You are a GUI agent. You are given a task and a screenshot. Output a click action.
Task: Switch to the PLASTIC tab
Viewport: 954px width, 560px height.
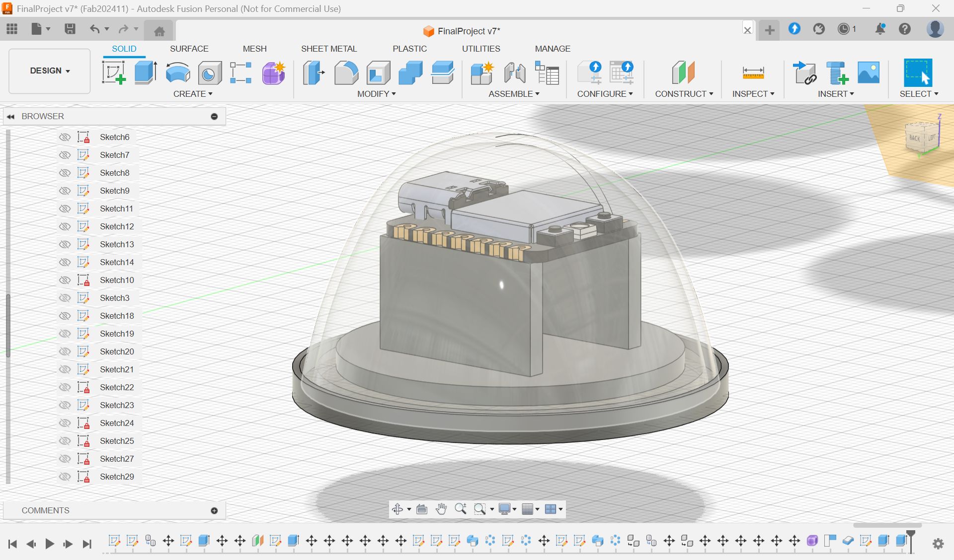[x=409, y=49]
